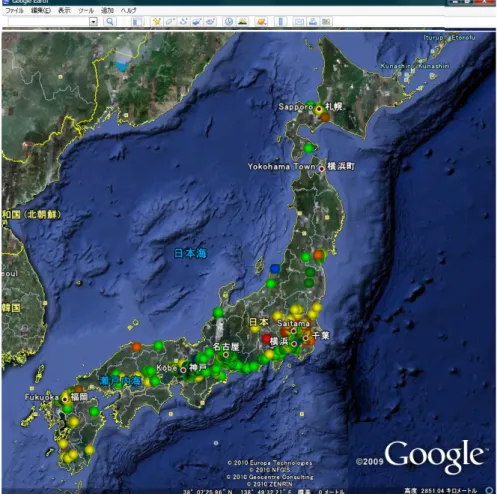This screenshot has width=497, height=494.
Task: Click into the search text field
Action: (x=49, y=22)
